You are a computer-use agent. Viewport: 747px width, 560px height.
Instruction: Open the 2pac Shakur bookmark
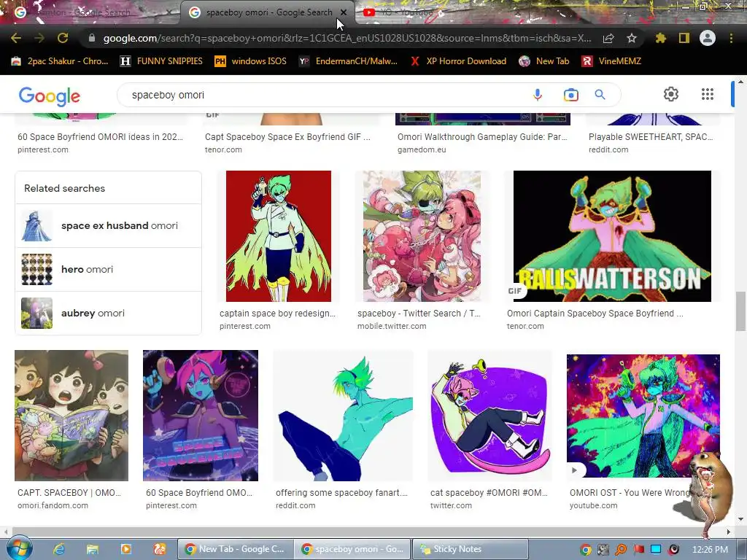click(x=60, y=61)
